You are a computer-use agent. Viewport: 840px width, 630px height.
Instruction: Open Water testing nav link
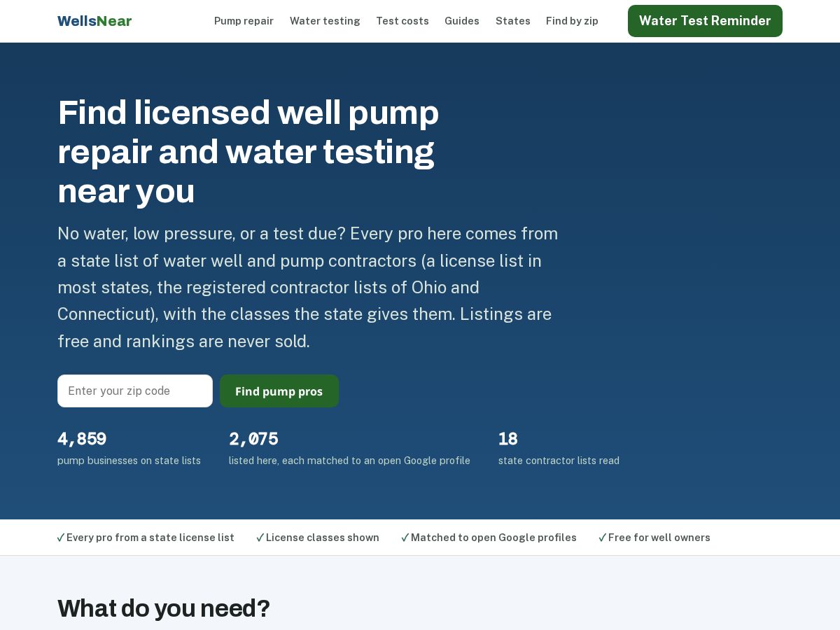(x=325, y=21)
